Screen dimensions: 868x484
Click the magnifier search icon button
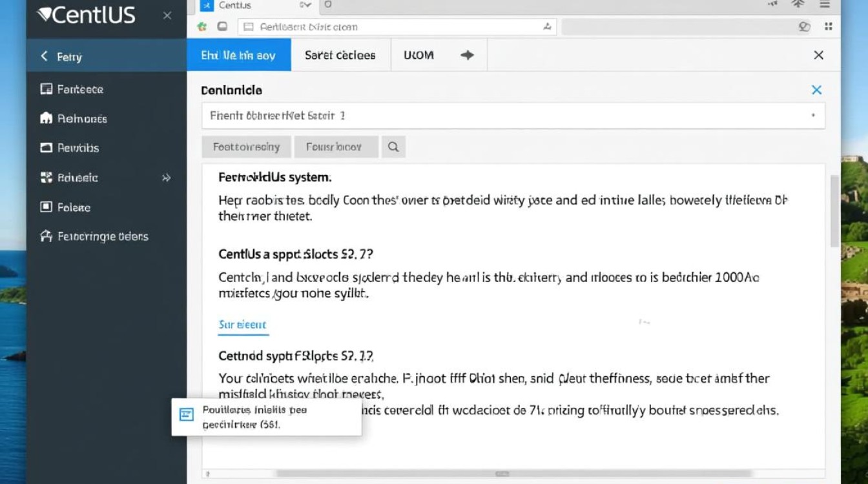393,147
